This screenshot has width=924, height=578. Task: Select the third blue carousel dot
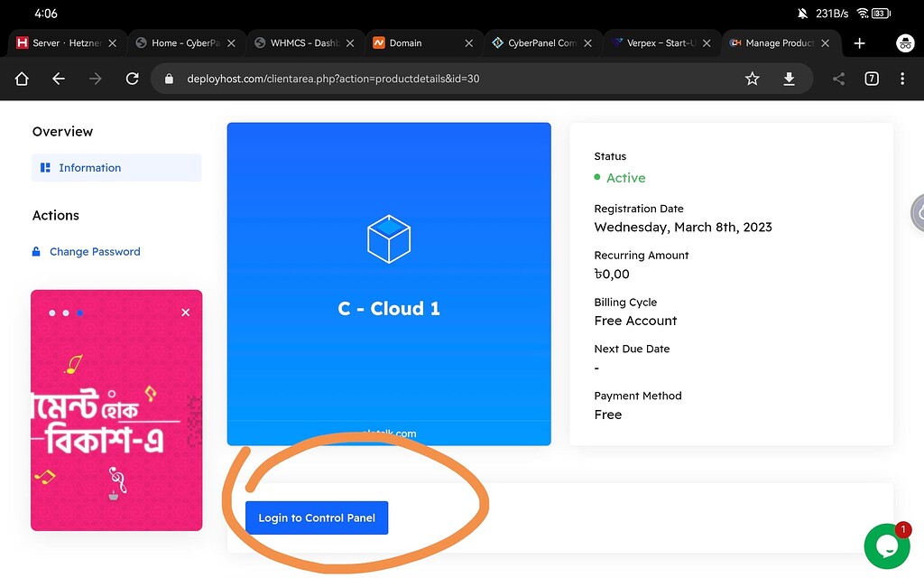pos(79,313)
